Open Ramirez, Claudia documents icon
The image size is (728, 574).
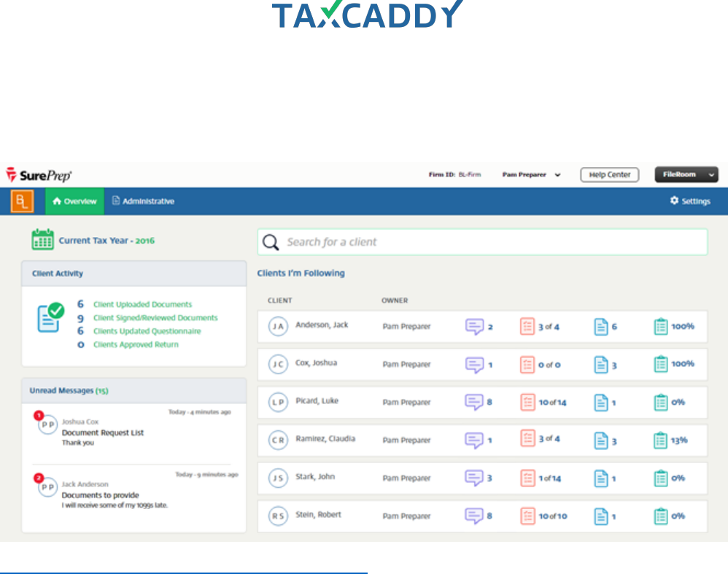coord(601,441)
